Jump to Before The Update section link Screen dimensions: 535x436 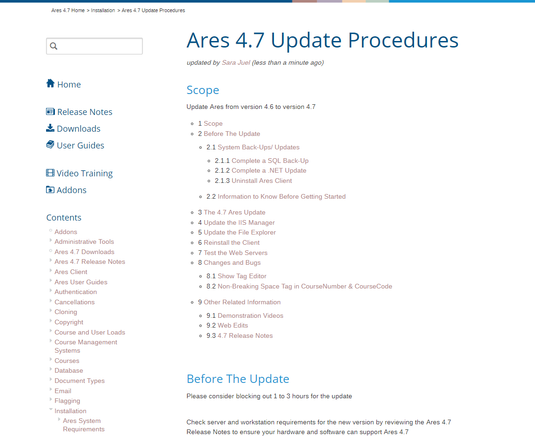(232, 134)
